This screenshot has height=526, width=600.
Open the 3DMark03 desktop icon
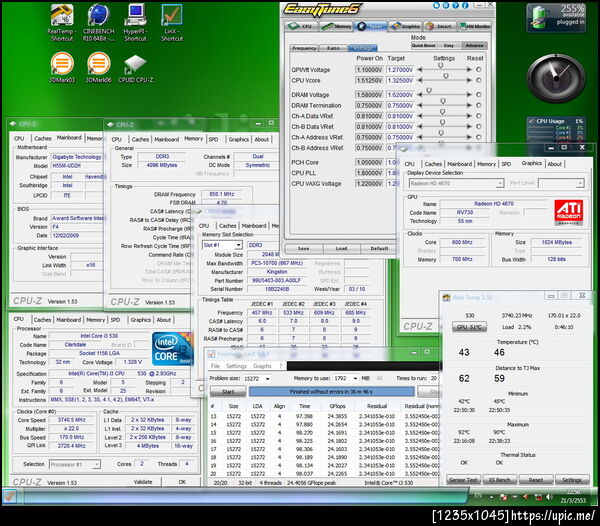click(x=61, y=65)
